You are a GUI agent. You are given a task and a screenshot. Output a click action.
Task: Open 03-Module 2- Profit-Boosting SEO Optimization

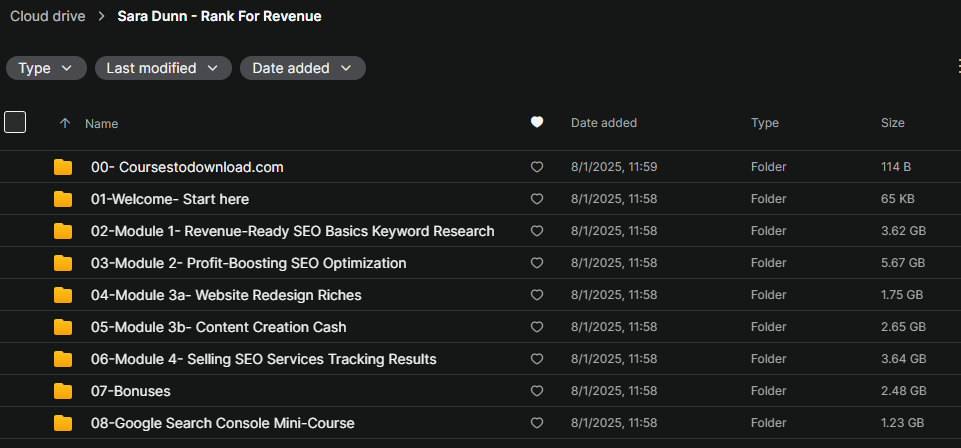pyautogui.click(x=248, y=263)
